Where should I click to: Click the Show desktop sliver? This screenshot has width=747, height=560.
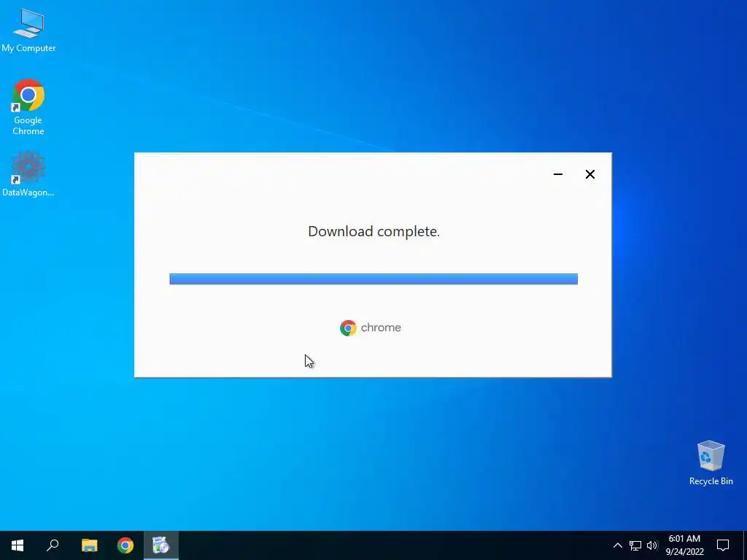745,545
